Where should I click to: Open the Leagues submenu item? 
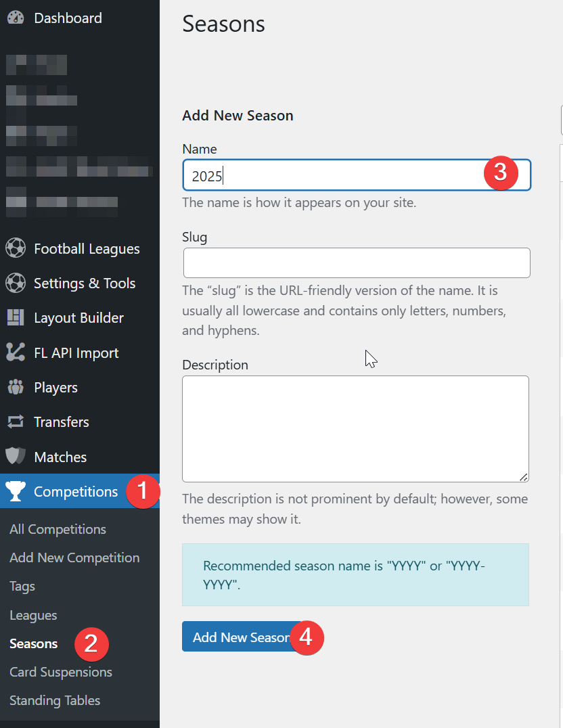coord(33,615)
